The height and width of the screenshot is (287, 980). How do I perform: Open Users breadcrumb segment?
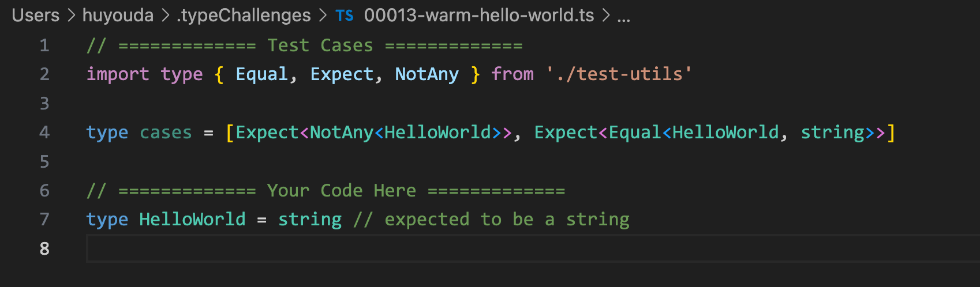coord(36,15)
